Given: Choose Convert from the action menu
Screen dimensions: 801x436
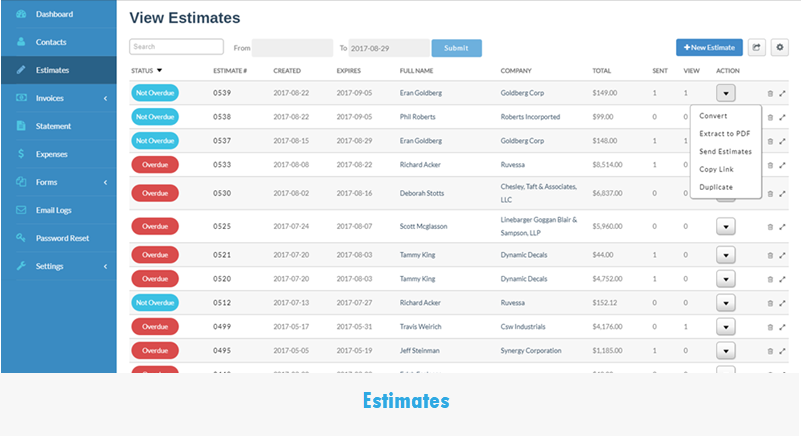Looking at the screenshot, I should 713,116.
